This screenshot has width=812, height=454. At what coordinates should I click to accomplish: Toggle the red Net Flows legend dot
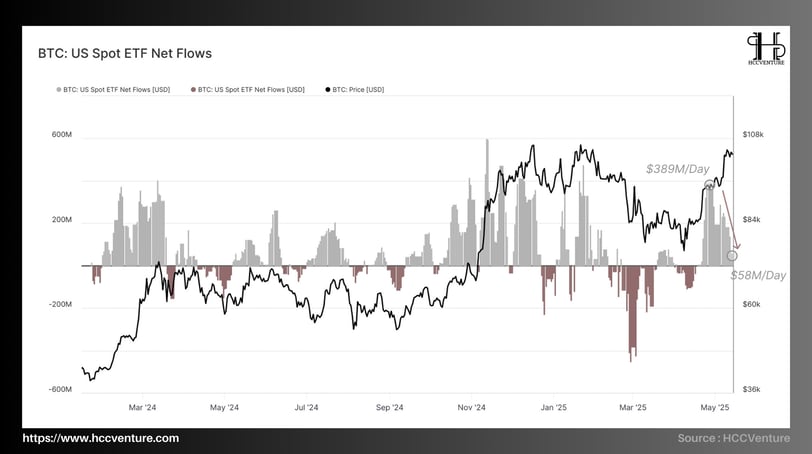click(x=193, y=90)
